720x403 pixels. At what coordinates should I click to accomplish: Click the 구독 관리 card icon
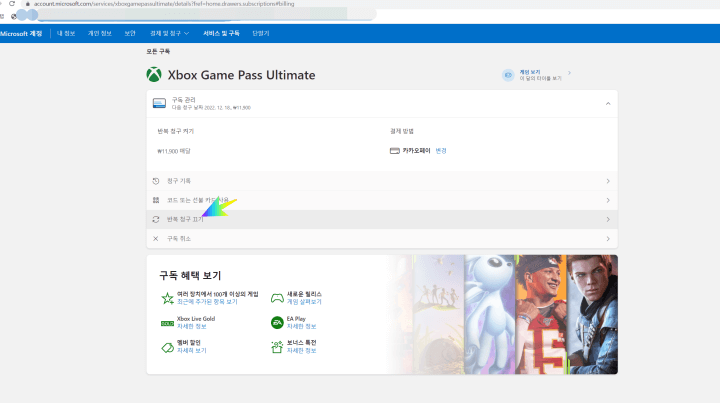pos(159,103)
